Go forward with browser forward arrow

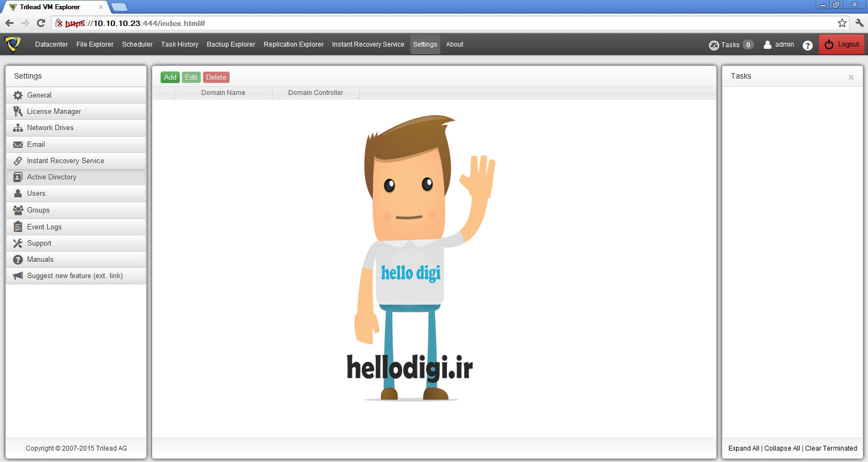[25, 23]
